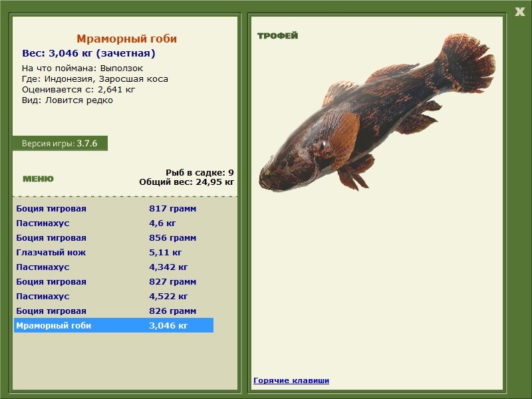Select the first Боция тигровая 817 грамм entry
The width and height of the screenshot is (532, 399).
(113, 208)
